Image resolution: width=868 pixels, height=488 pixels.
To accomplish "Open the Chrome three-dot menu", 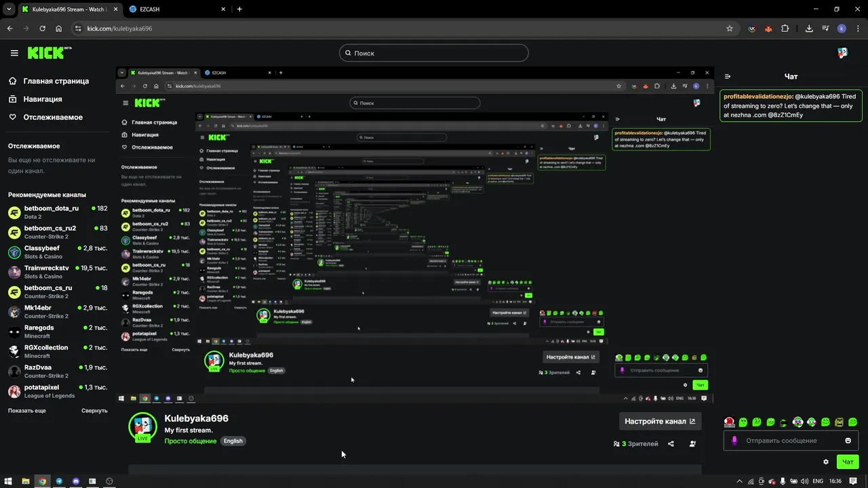I will point(857,28).
